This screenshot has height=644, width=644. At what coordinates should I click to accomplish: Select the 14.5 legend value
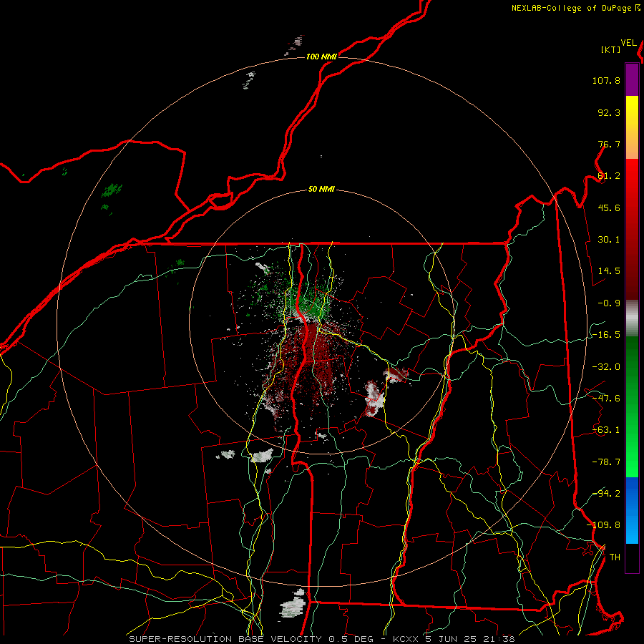pyautogui.click(x=609, y=271)
